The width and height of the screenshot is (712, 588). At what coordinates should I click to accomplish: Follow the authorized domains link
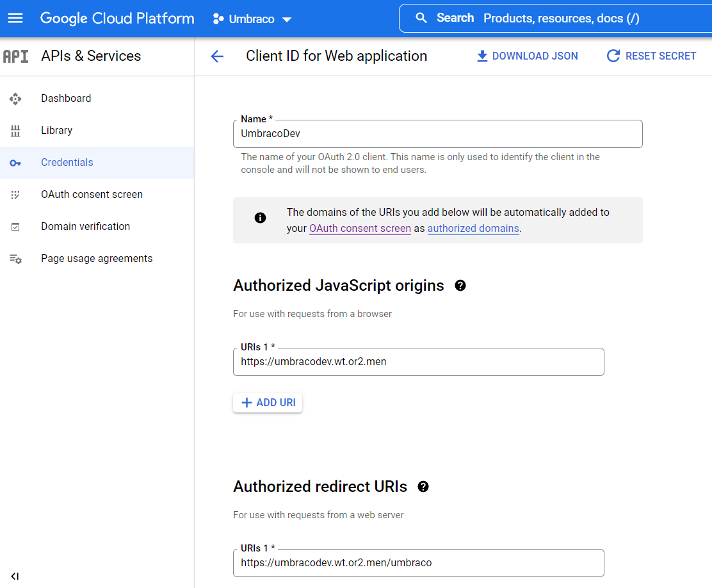point(473,229)
